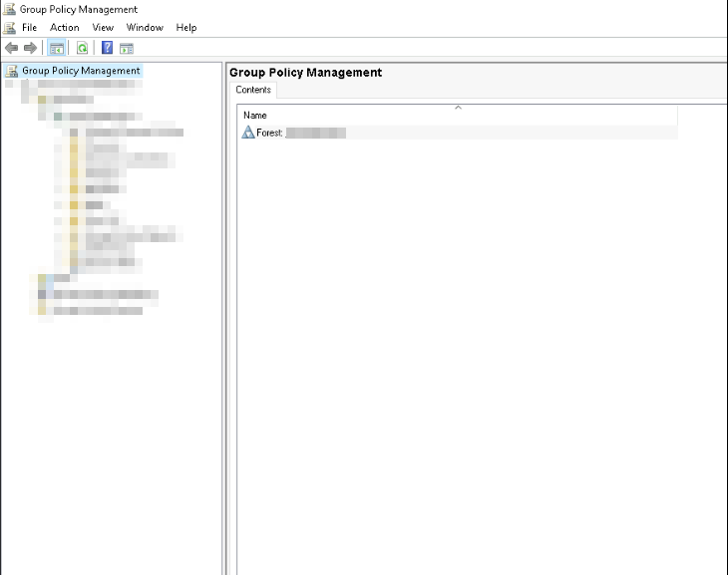Toggle the Show/Hide Action Pane icon

(x=127, y=48)
